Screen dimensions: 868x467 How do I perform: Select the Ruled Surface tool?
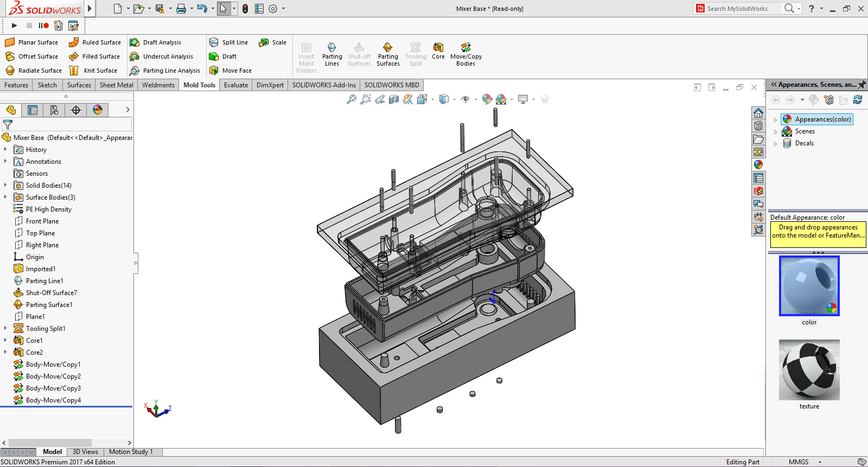point(95,42)
